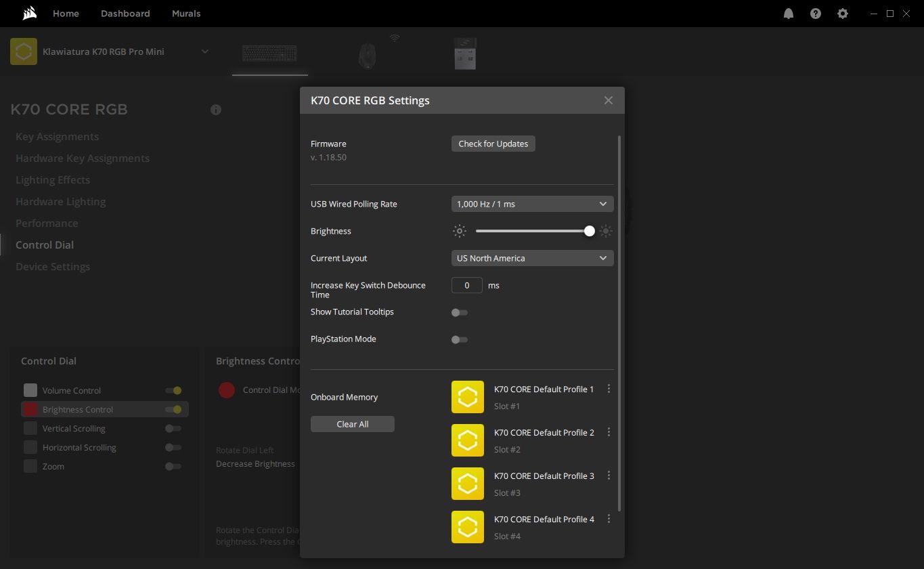
Task: Toggle Brightness Control switch off
Action: coord(173,409)
